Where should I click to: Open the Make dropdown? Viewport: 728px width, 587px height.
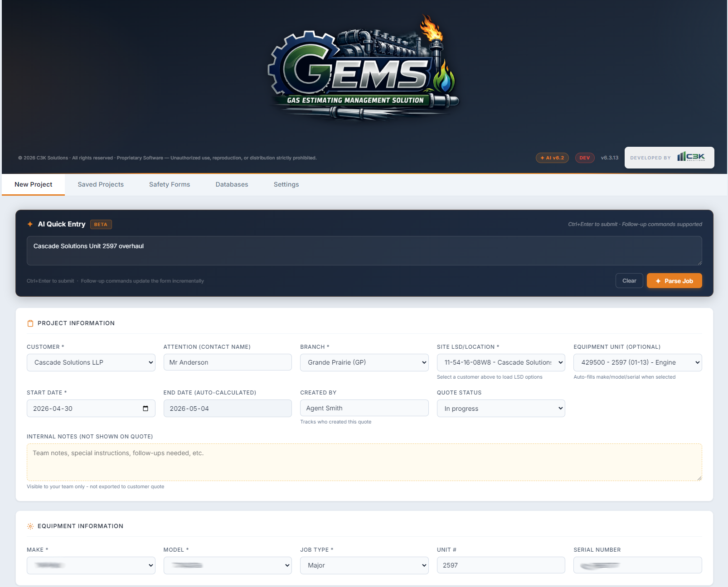pyautogui.click(x=91, y=565)
